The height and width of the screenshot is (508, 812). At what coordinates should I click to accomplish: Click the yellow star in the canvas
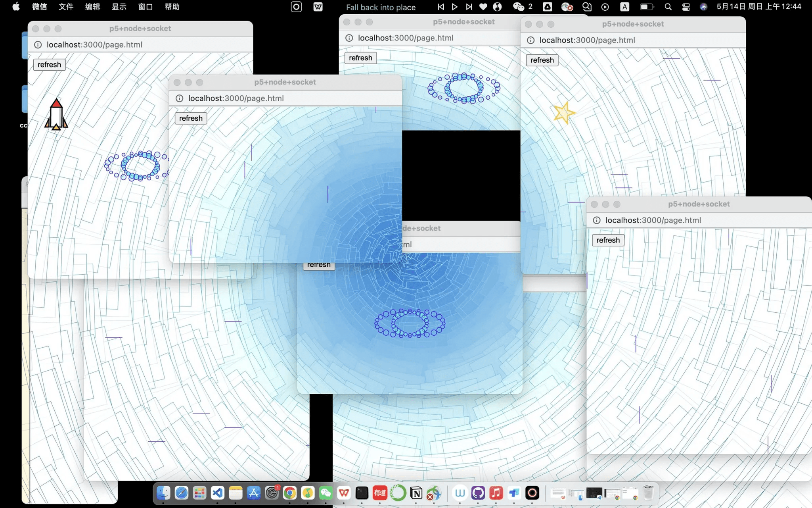[564, 113]
